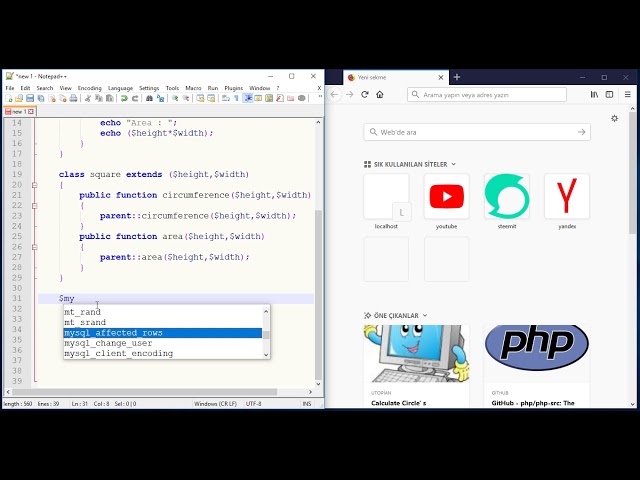Toggle synchronized horizontal scrolling icon

click(211, 98)
